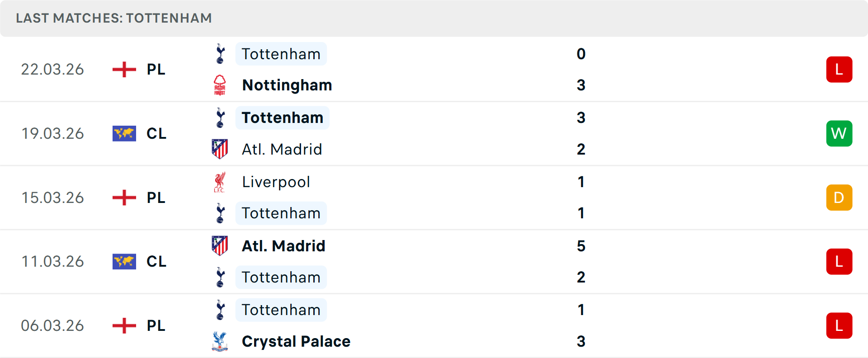Select the Champions League icon beside 19.03.26
Viewport: 868px width, 358px height.
pyautogui.click(x=123, y=133)
